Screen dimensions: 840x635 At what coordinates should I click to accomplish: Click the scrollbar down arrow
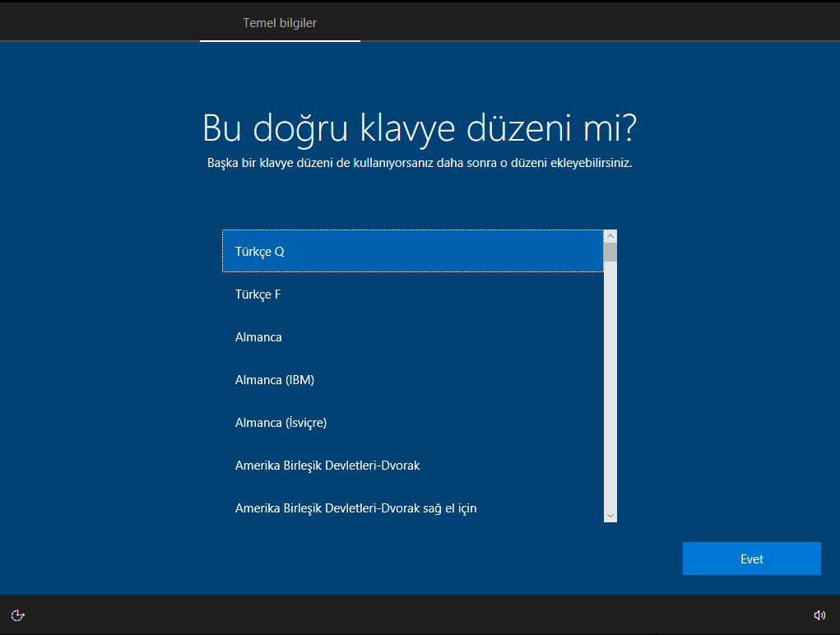tap(610, 516)
